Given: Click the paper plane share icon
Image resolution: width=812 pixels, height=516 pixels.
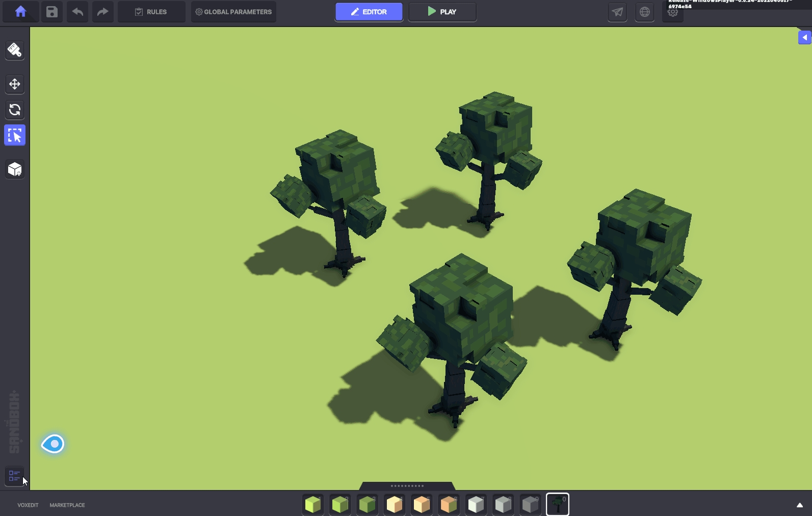Looking at the screenshot, I should [617, 12].
